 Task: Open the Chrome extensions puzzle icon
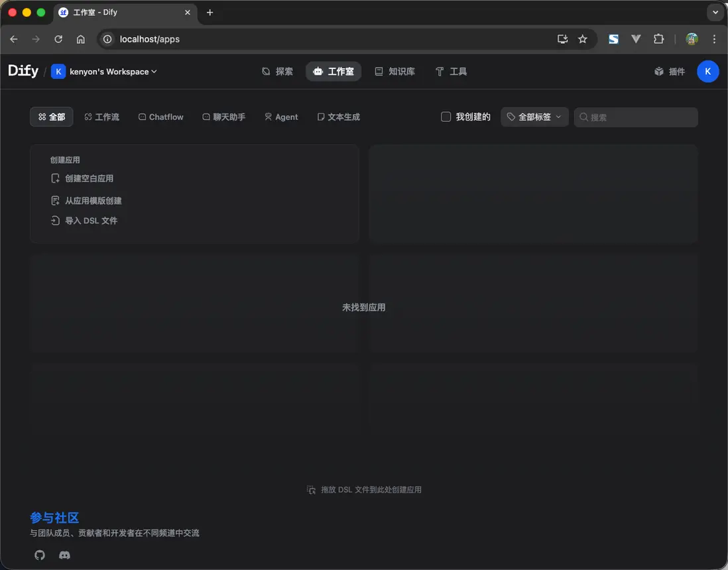pyautogui.click(x=658, y=39)
